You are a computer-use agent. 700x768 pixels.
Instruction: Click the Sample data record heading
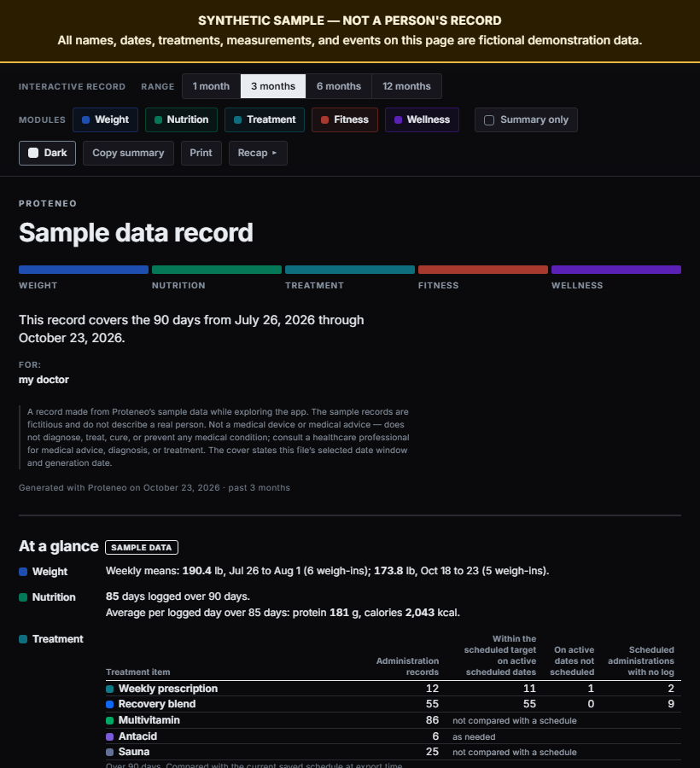(136, 233)
